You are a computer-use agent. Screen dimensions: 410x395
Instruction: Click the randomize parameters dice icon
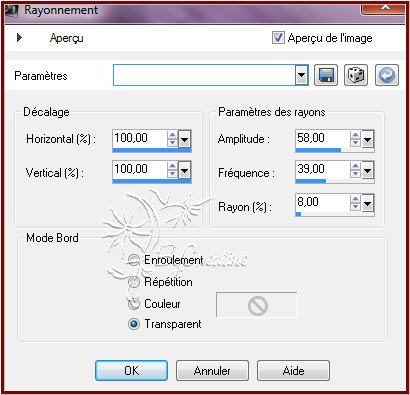356,75
